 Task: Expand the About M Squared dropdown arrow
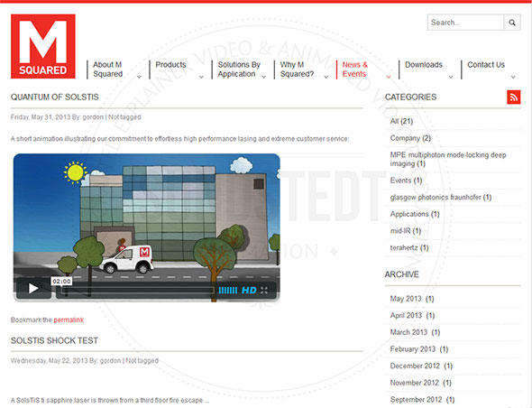[139, 77]
